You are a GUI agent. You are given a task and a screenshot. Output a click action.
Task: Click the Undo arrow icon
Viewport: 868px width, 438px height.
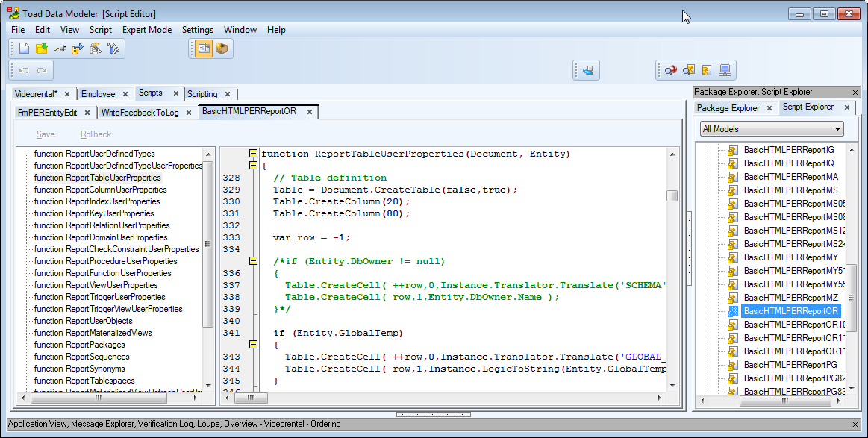tap(24, 71)
